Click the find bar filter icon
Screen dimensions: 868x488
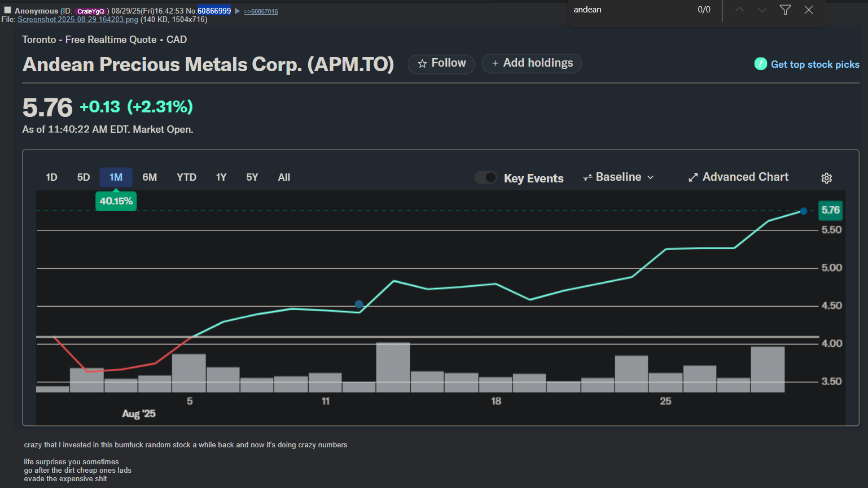pos(785,10)
